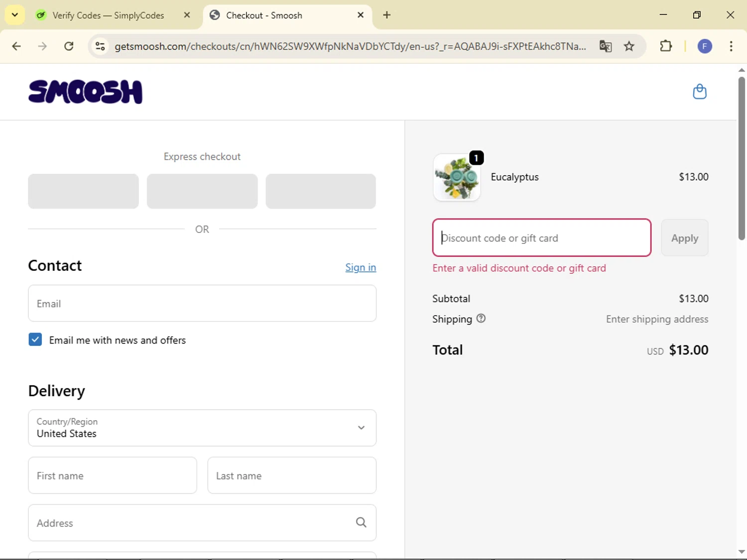Focus the discount code or gift card field
This screenshot has width=747, height=560.
click(542, 238)
